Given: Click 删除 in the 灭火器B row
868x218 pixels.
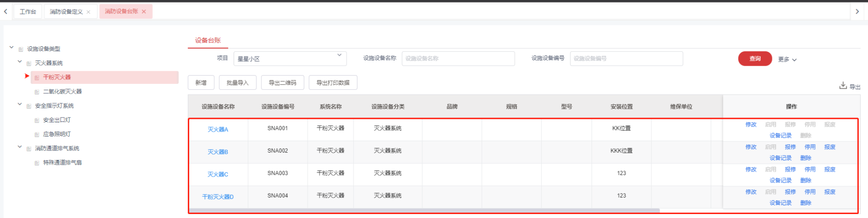Looking at the screenshot, I should coord(806,158).
